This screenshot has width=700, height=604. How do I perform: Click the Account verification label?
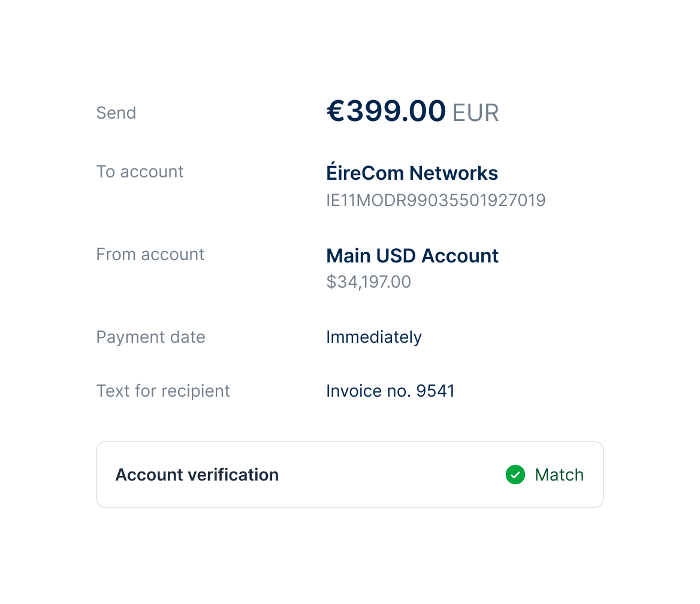pyautogui.click(x=197, y=475)
